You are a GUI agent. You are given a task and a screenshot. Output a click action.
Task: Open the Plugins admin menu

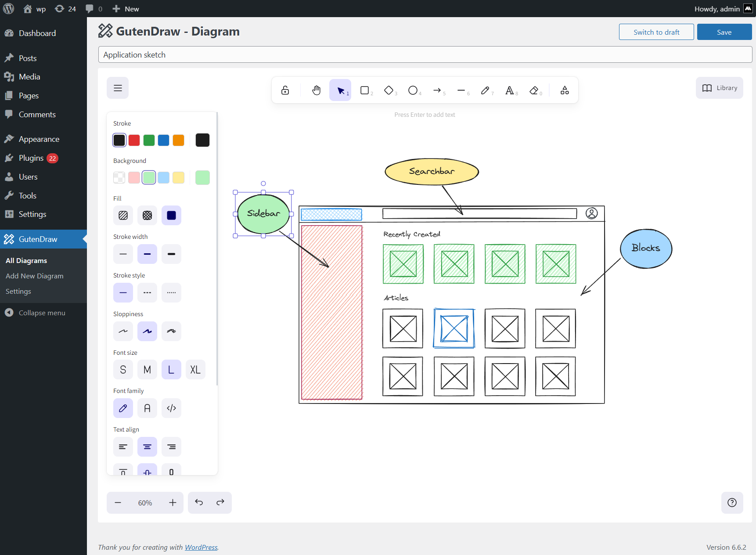coord(31,158)
